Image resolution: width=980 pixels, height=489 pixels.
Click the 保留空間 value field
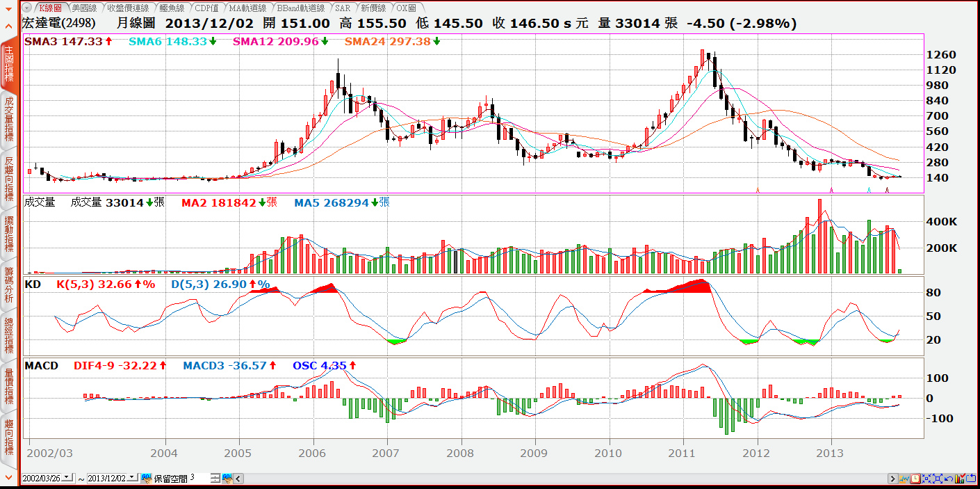coord(199,479)
